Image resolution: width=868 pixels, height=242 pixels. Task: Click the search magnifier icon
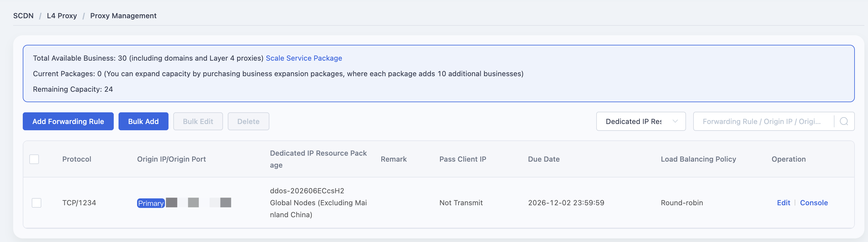coord(844,121)
